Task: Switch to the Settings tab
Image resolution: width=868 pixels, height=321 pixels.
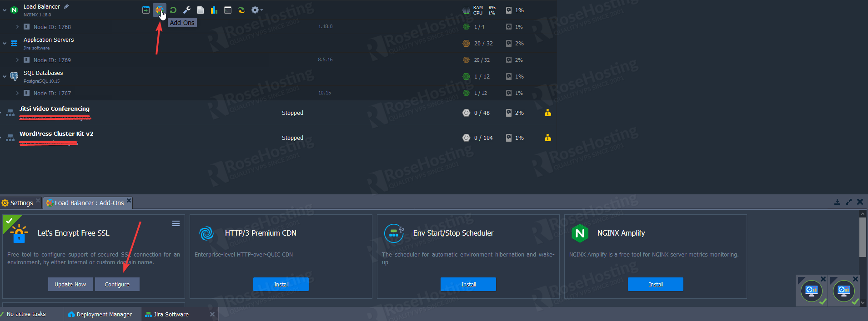Action: tap(18, 203)
